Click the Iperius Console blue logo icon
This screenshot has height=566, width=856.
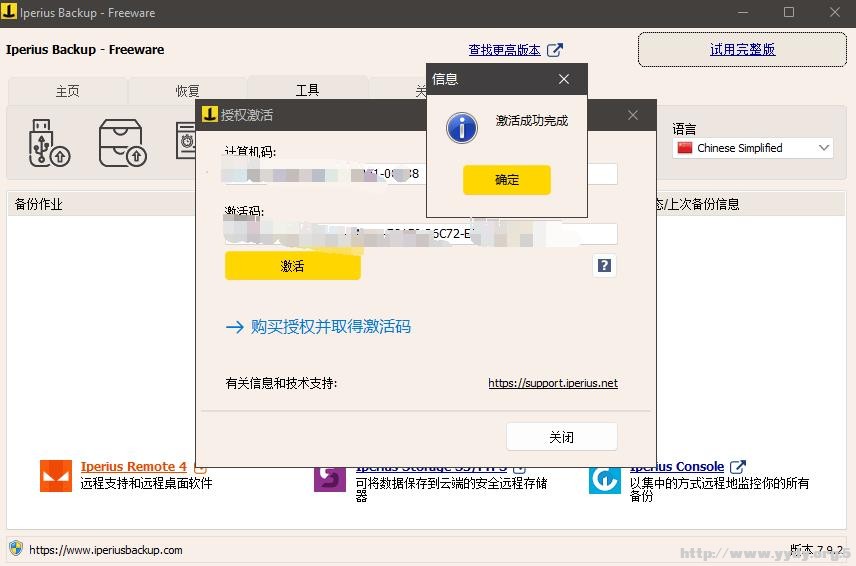click(604, 477)
